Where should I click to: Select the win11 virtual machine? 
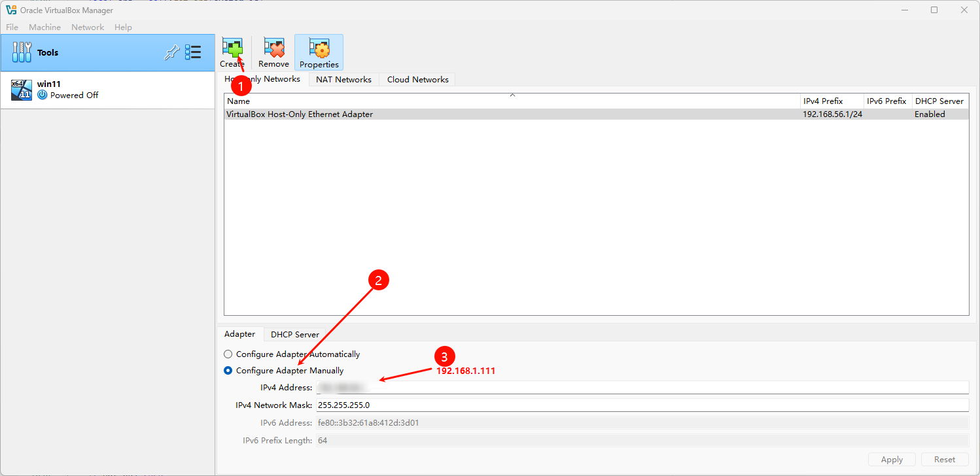click(107, 90)
